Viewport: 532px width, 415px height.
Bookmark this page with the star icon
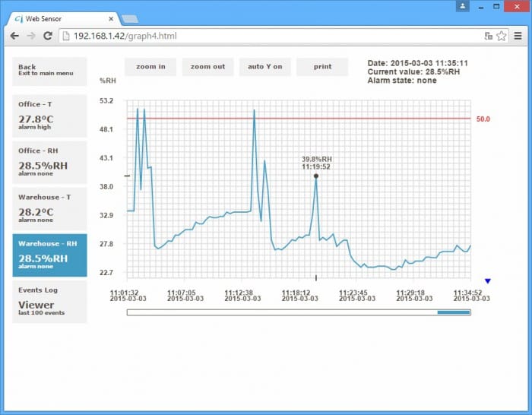(502, 36)
